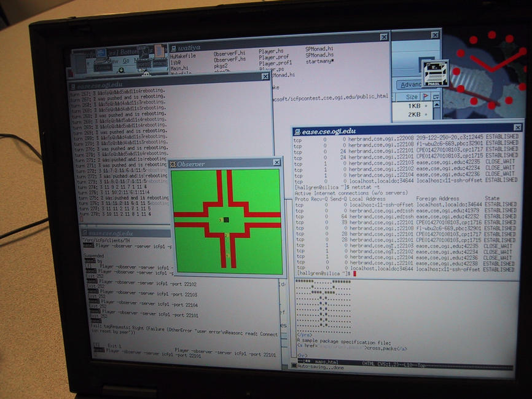The height and width of the screenshot is (399, 532).
Task: Close the turn-log ease.cse.ogi.edu window
Action: (265, 77)
